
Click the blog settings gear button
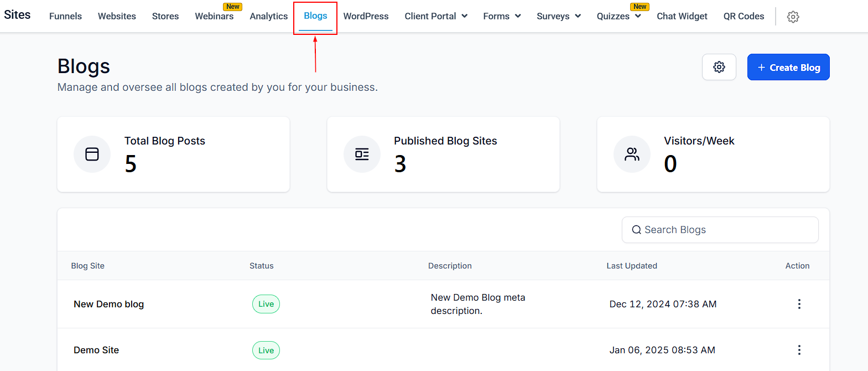719,67
